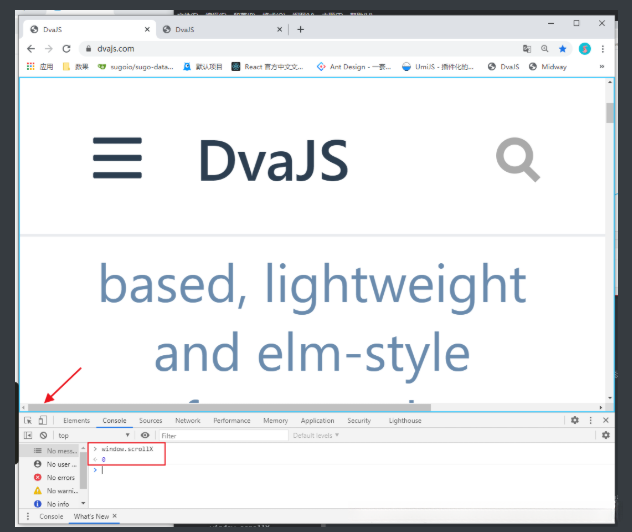
Task: Bookmark this page with the star
Action: point(562,49)
